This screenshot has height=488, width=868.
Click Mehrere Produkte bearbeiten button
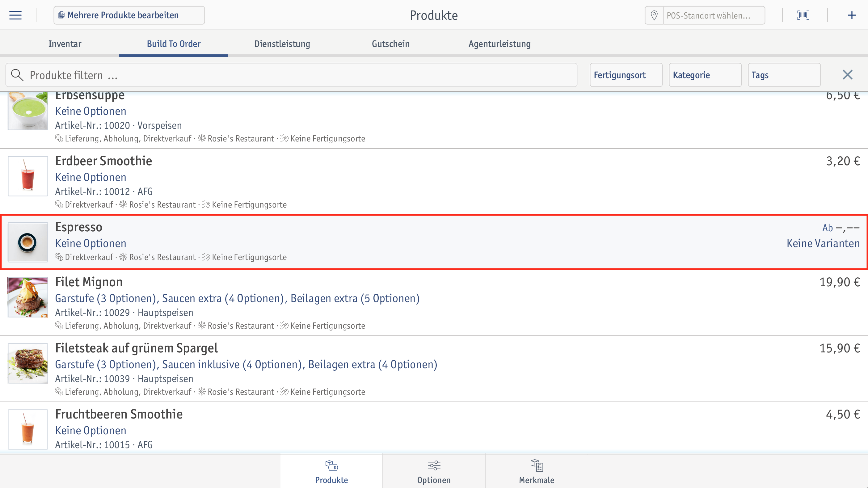coord(129,15)
